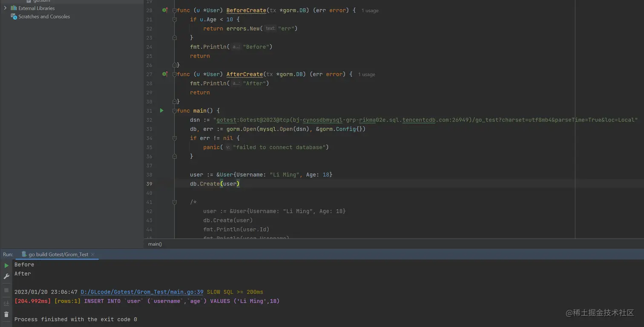Click panic call on line 35
The width and height of the screenshot is (644, 327).
212,147
